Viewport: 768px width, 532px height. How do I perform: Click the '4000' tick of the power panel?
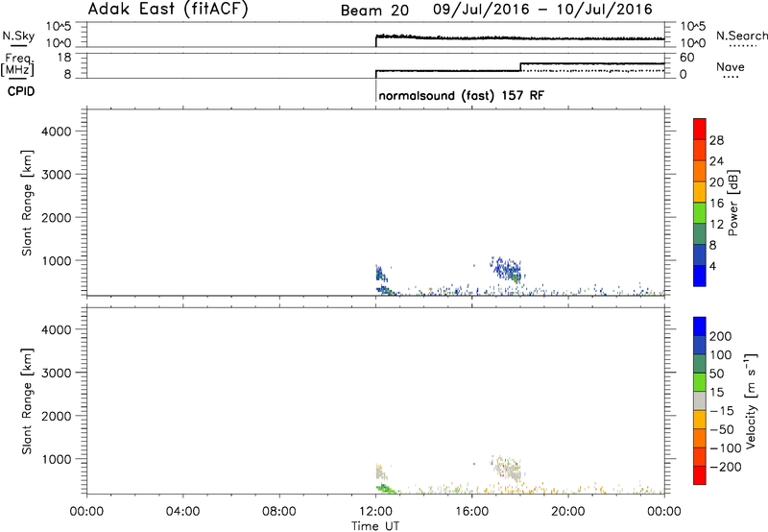[x=57, y=132]
